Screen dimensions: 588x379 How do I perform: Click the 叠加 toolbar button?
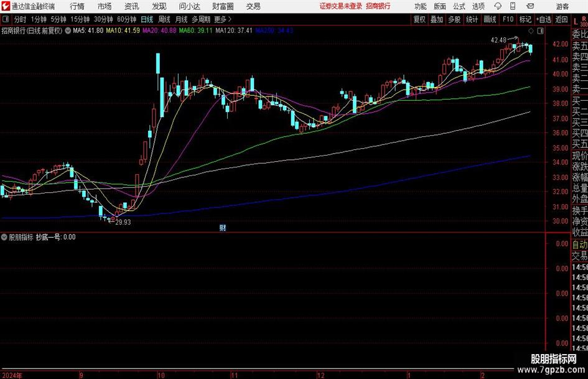(x=437, y=19)
